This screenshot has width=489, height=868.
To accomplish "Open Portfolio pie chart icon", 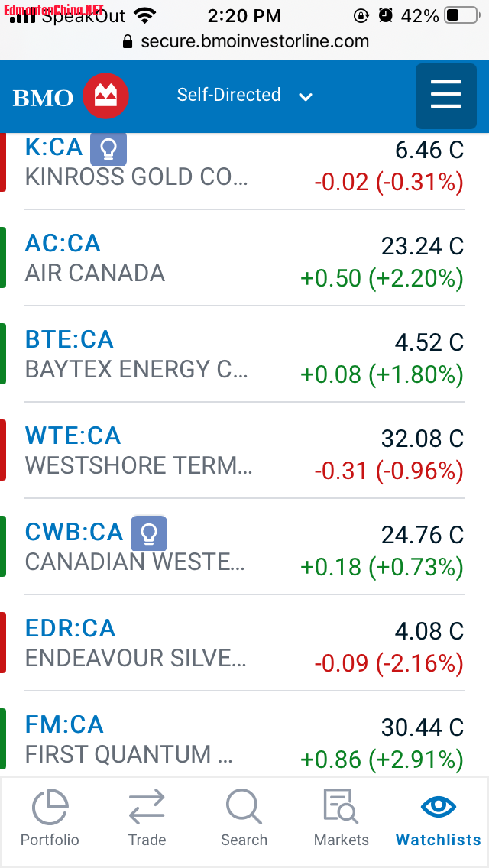I will coord(50,808).
